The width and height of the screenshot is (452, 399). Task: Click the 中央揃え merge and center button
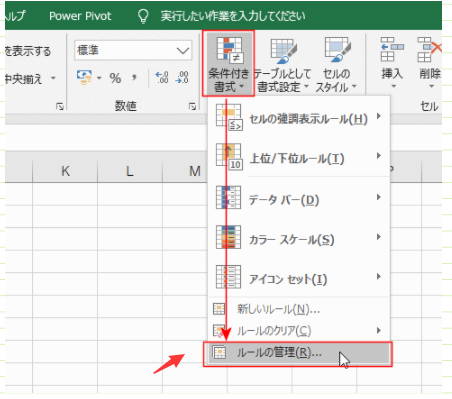point(23,79)
